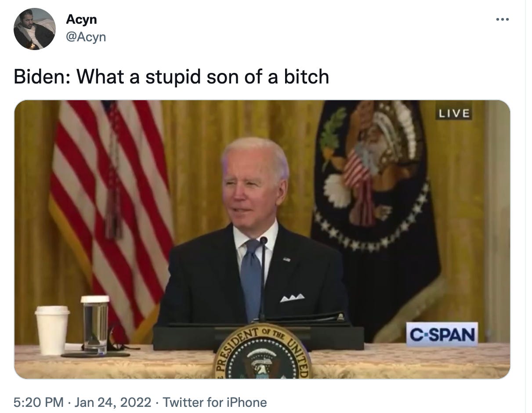Open the @Acyn handle link
Image resolution: width=532 pixels, height=413 pixels.
point(86,37)
